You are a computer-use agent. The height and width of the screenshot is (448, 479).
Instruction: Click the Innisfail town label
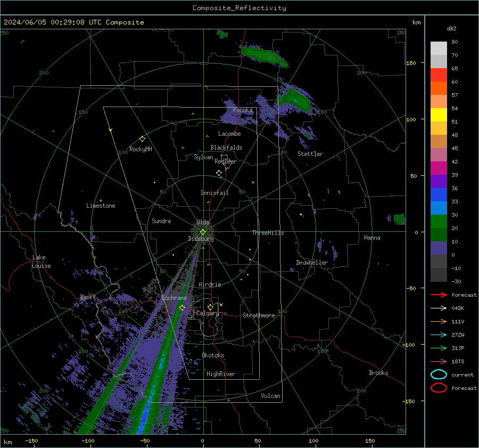pos(214,193)
